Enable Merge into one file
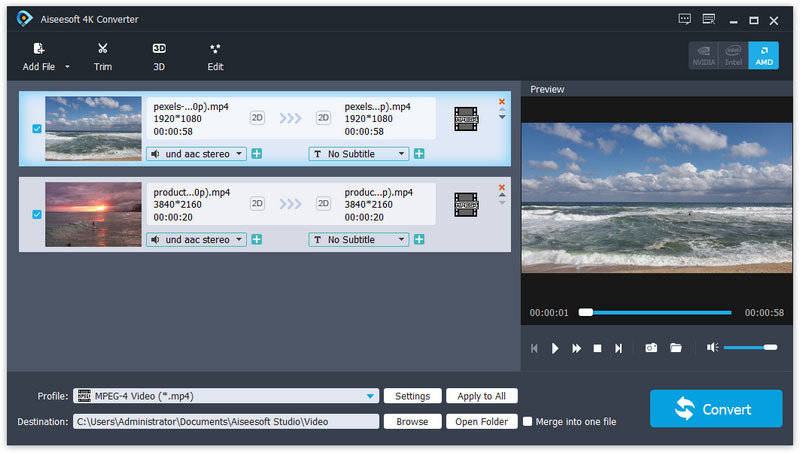Screen dimensions: 800x453 [528, 422]
